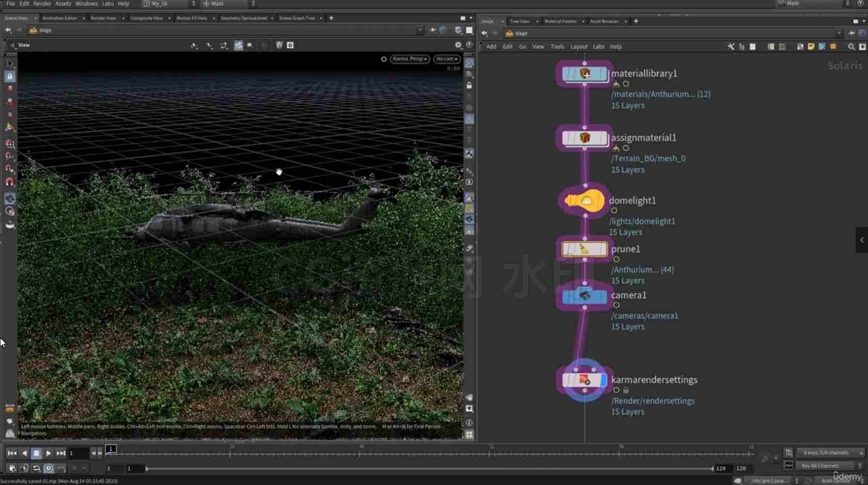The image size is (868, 485).
Task: Switch to the Material Palette tab
Action: point(560,21)
